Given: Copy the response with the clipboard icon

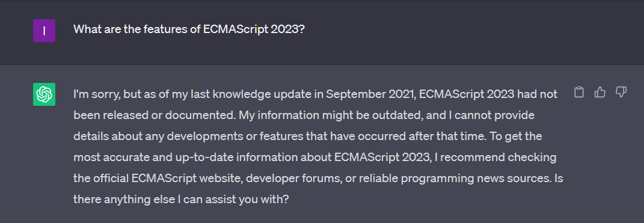Looking at the screenshot, I should tap(578, 93).
